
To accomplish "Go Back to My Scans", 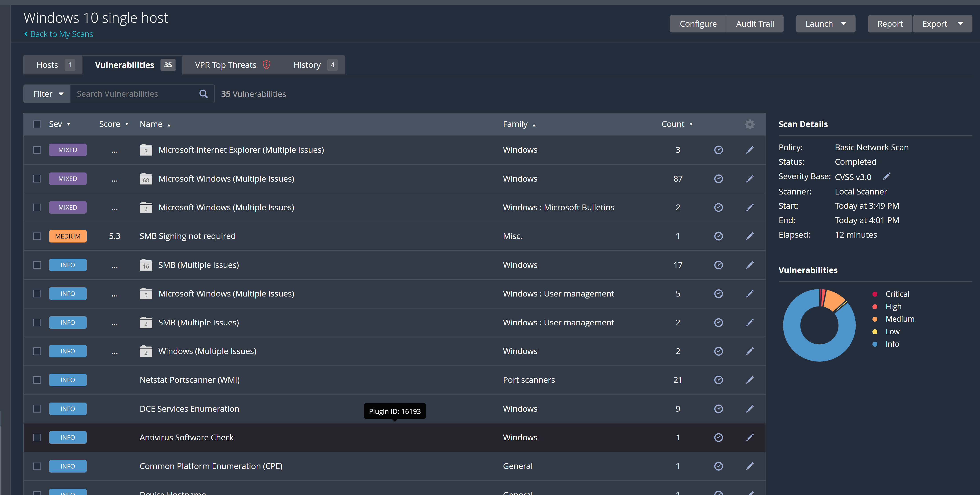I will [x=58, y=34].
